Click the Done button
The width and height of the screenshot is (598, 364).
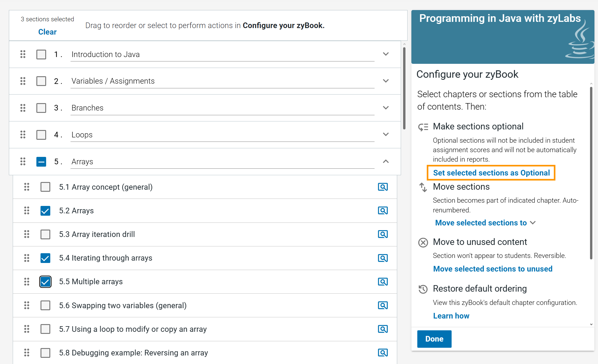pyautogui.click(x=434, y=339)
